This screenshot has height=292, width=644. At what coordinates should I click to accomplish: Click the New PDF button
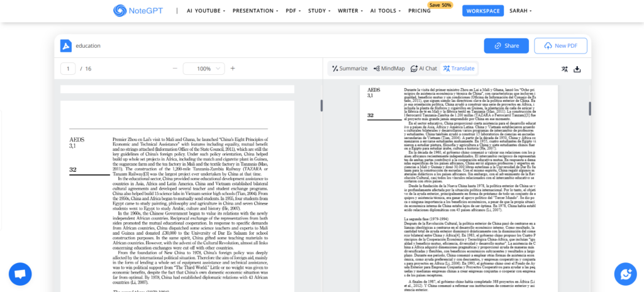coord(560,46)
